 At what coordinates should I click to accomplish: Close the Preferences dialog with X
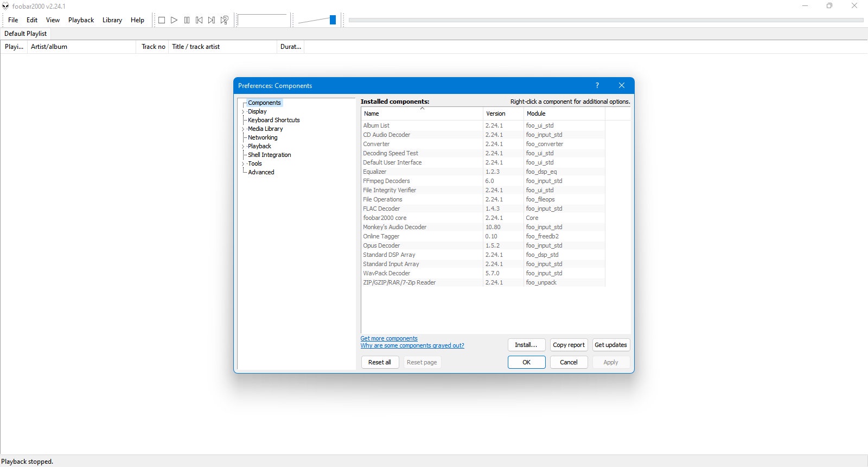pos(622,85)
